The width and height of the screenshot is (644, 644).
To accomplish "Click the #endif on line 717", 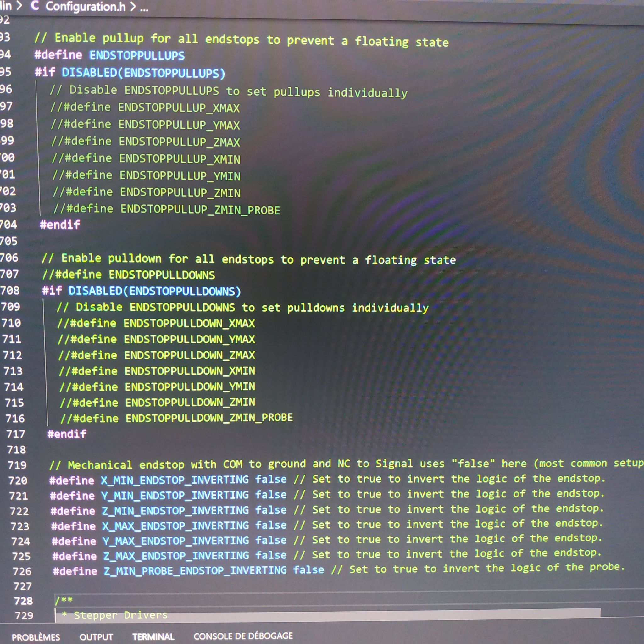I will 67,434.
